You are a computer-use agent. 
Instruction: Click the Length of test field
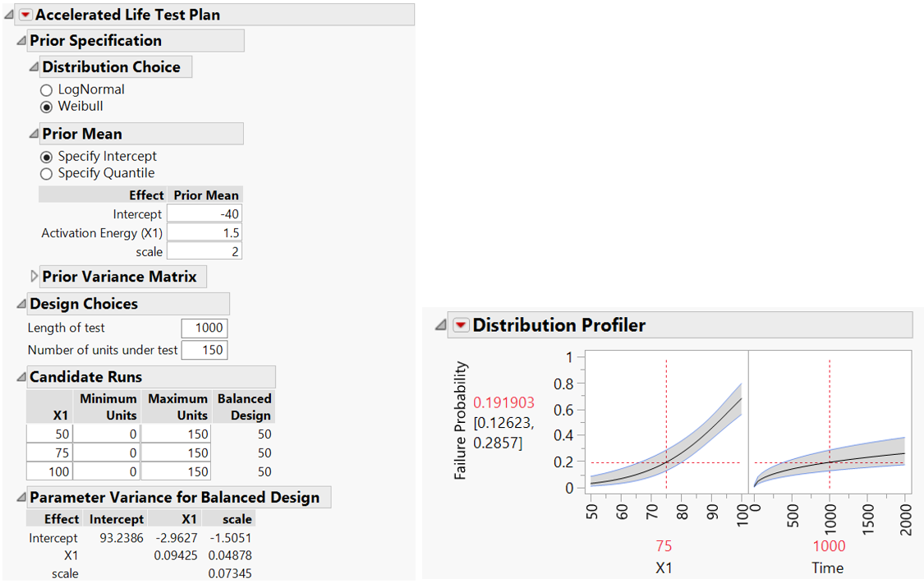pyautogui.click(x=205, y=328)
